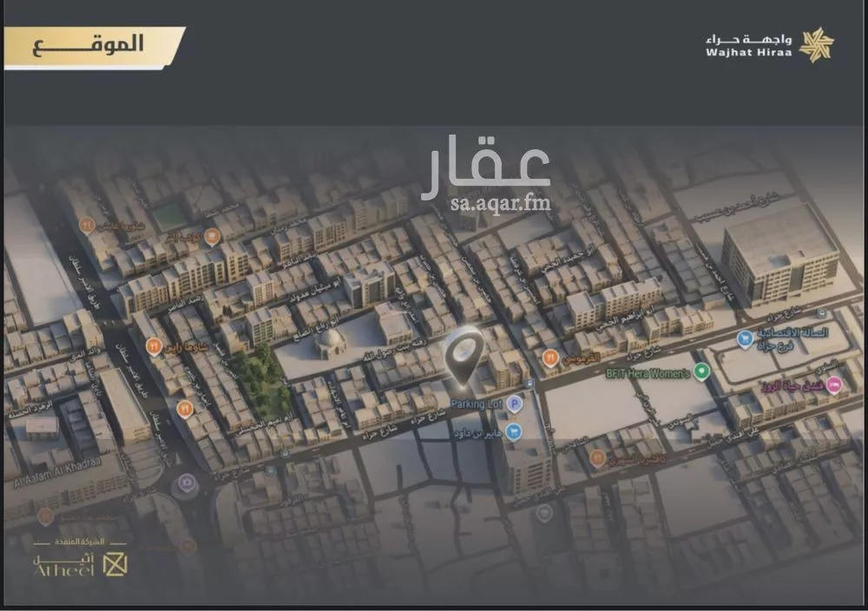Tap the green BFIT Hera Women's pin
The height and width of the screenshot is (611, 868).
pos(702,372)
